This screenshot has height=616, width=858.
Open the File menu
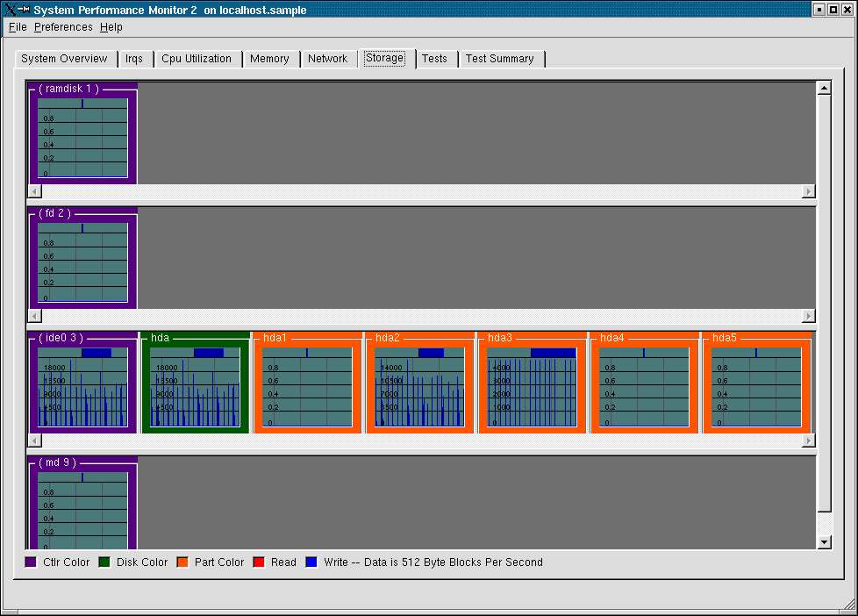pyautogui.click(x=18, y=27)
